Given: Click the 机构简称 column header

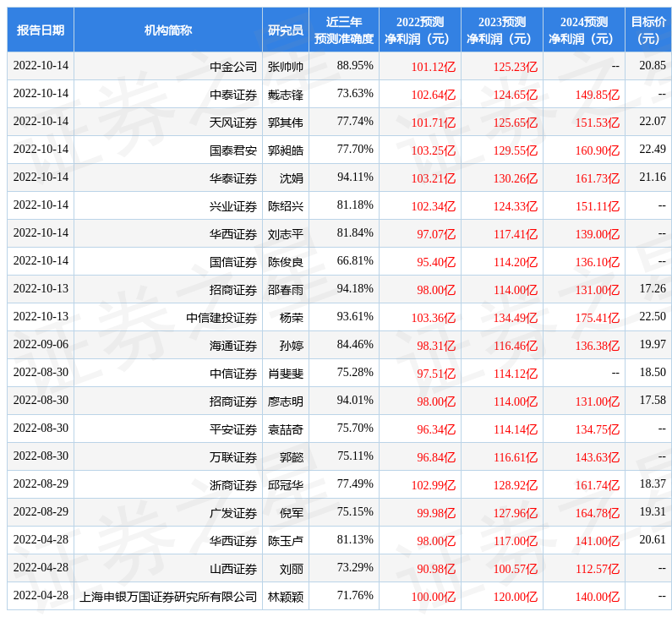Looking at the screenshot, I should 168,30.
